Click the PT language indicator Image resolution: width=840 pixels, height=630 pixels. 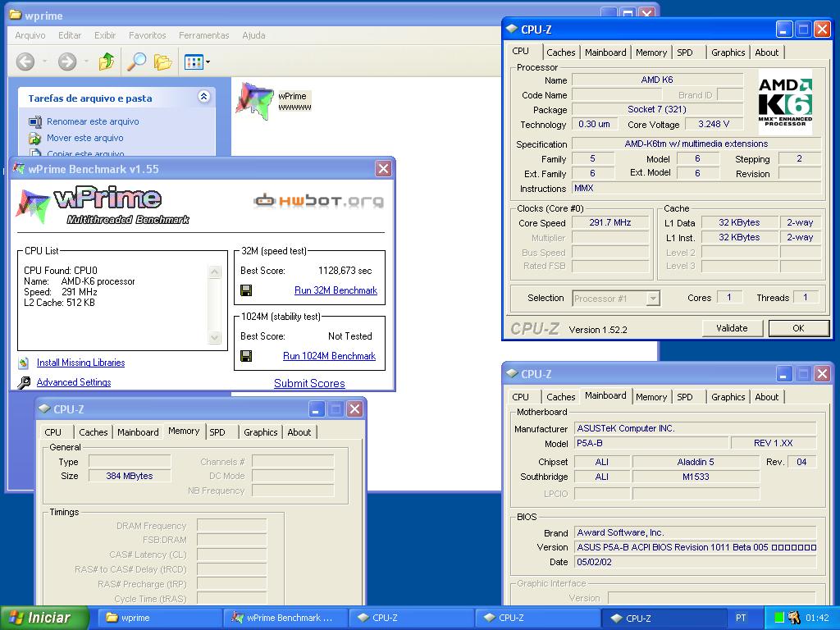pos(741,618)
